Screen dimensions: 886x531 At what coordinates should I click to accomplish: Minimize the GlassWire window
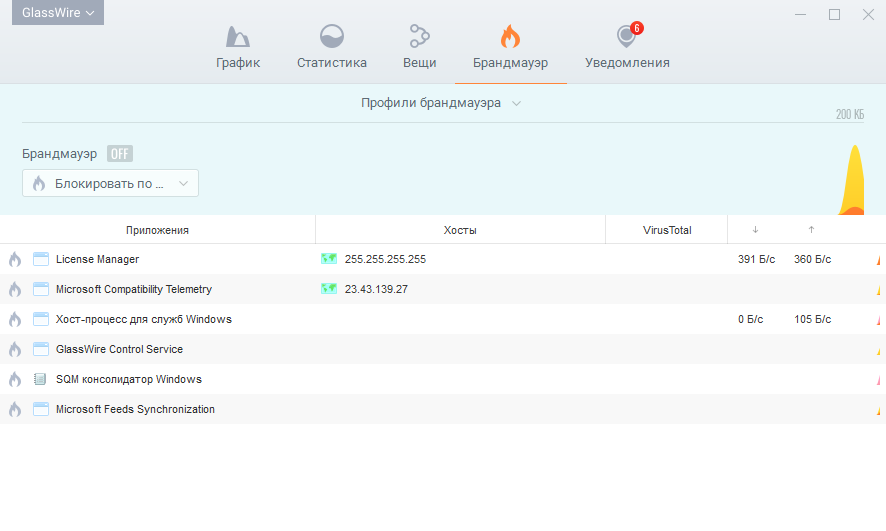click(x=800, y=14)
